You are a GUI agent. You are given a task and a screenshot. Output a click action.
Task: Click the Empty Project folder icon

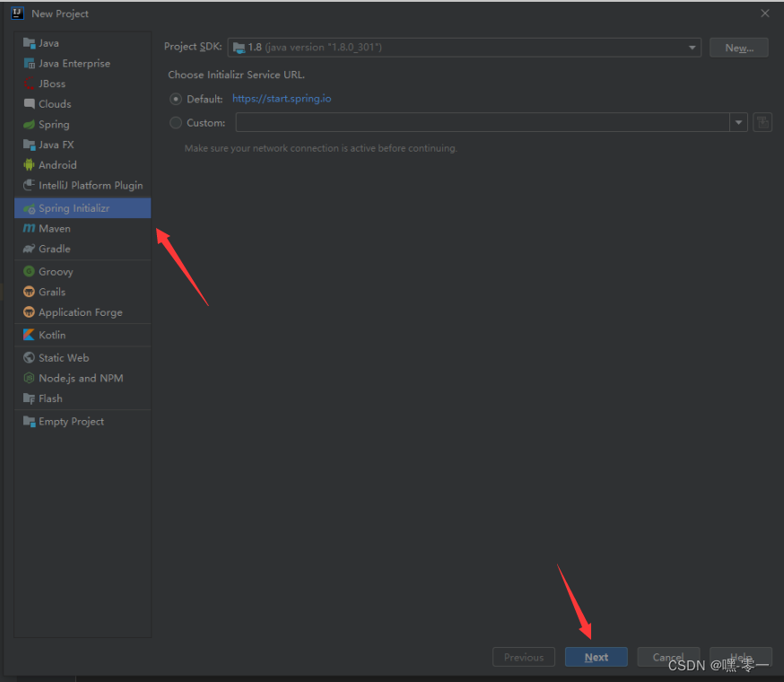pos(29,422)
